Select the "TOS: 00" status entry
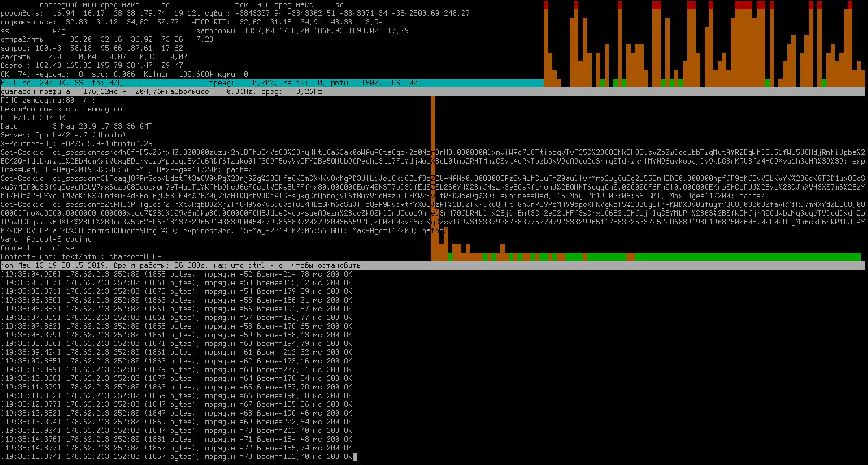Image resolution: width=868 pixels, height=465 pixels. tap(402, 83)
